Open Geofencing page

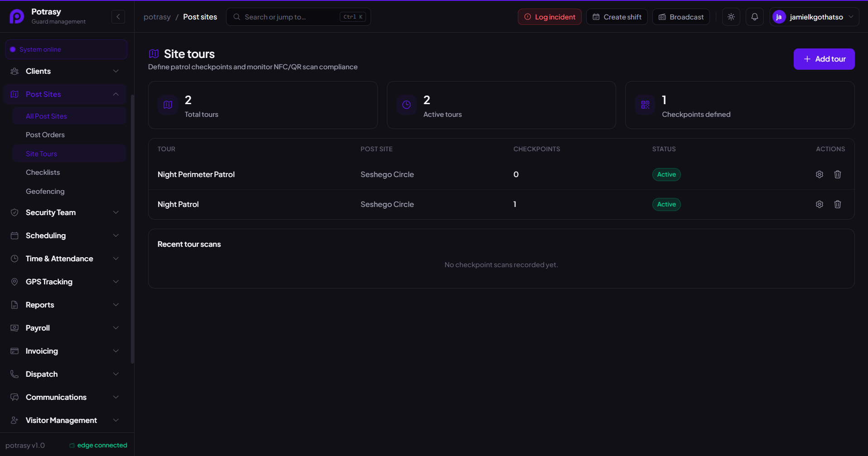point(69,192)
